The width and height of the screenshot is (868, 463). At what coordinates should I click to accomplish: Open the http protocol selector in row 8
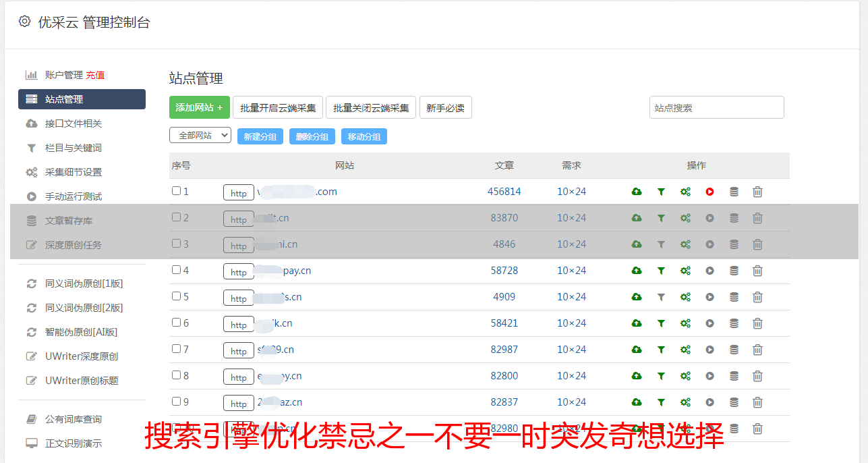(239, 377)
